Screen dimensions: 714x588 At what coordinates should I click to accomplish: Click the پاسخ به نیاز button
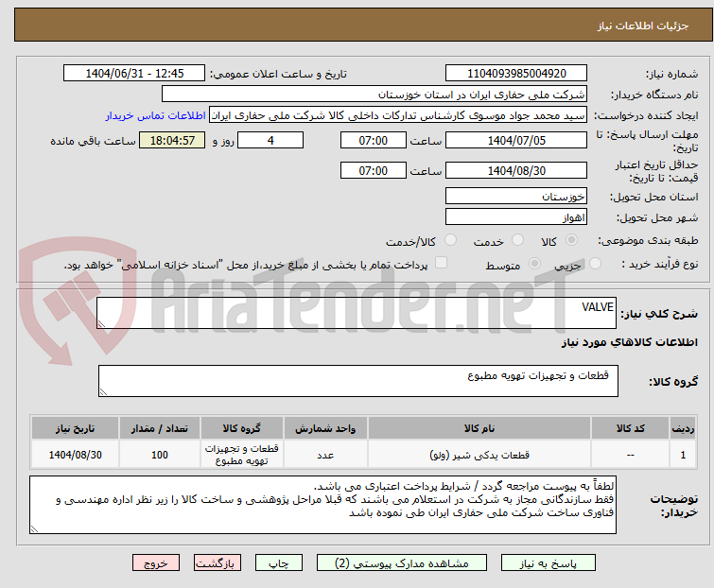click(548, 563)
